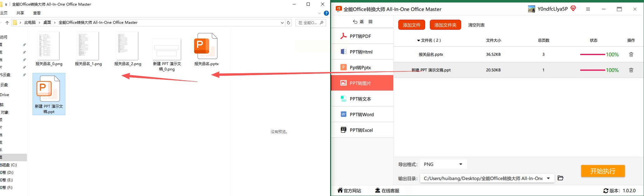Viewport: 644px width, 196px height.
Task: Switch to PPT转Word mode
Action: pyautogui.click(x=362, y=114)
